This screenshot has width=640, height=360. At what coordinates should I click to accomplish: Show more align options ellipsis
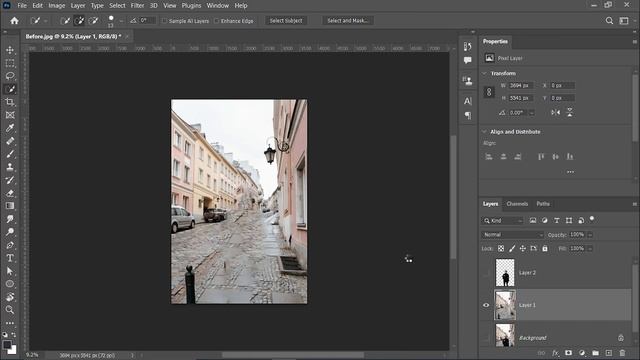point(570,172)
